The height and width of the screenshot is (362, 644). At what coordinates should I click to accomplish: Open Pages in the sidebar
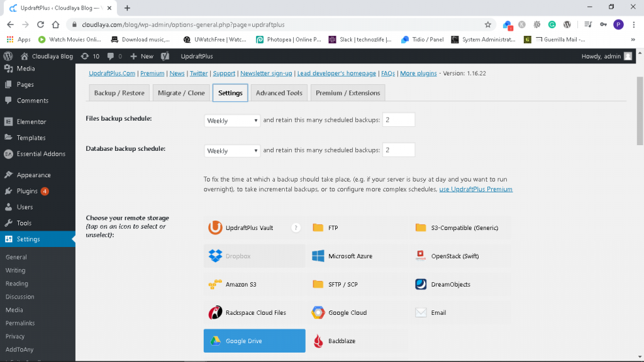click(x=38, y=84)
